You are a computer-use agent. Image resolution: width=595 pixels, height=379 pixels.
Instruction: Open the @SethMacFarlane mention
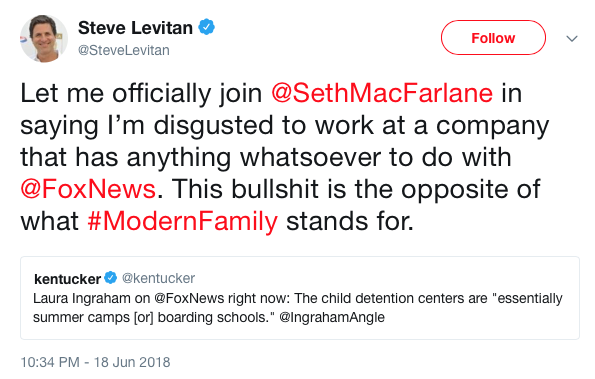click(x=382, y=93)
